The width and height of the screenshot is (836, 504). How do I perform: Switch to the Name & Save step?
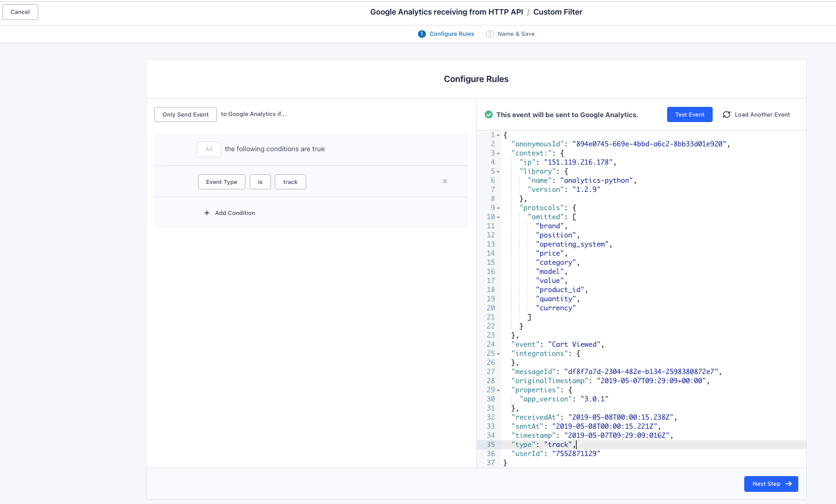[x=511, y=33]
